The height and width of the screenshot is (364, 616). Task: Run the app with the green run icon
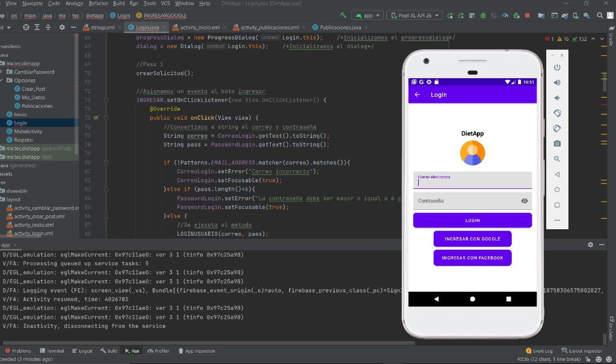(x=450, y=16)
